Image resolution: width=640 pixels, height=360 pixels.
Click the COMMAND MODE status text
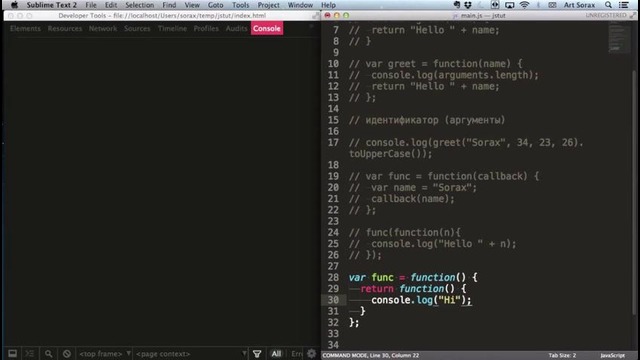[x=371, y=356]
